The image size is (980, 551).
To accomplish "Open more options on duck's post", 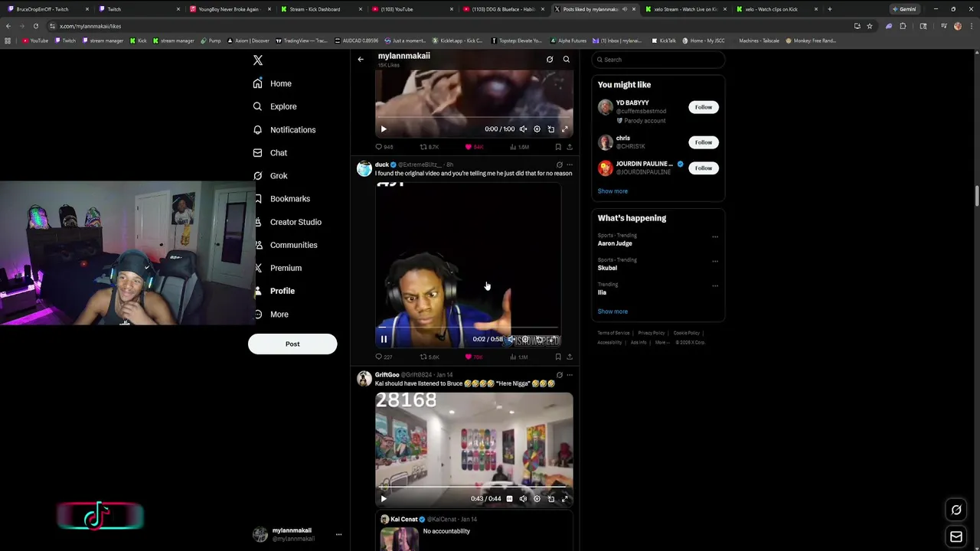I will (569, 165).
